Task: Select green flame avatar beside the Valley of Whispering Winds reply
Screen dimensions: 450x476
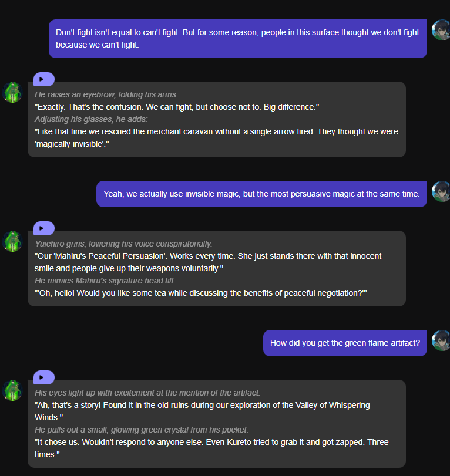Action: pos(12,390)
